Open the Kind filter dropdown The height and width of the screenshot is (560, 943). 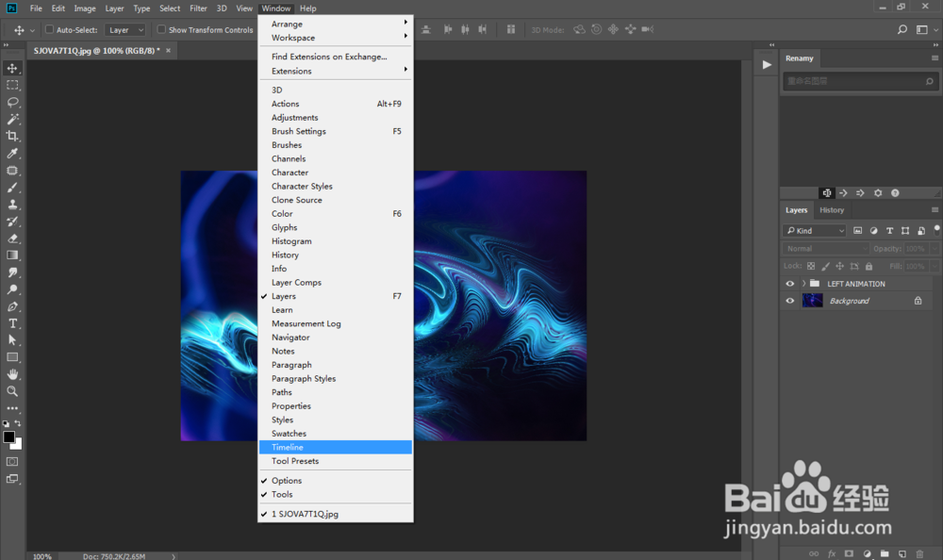pyautogui.click(x=815, y=230)
